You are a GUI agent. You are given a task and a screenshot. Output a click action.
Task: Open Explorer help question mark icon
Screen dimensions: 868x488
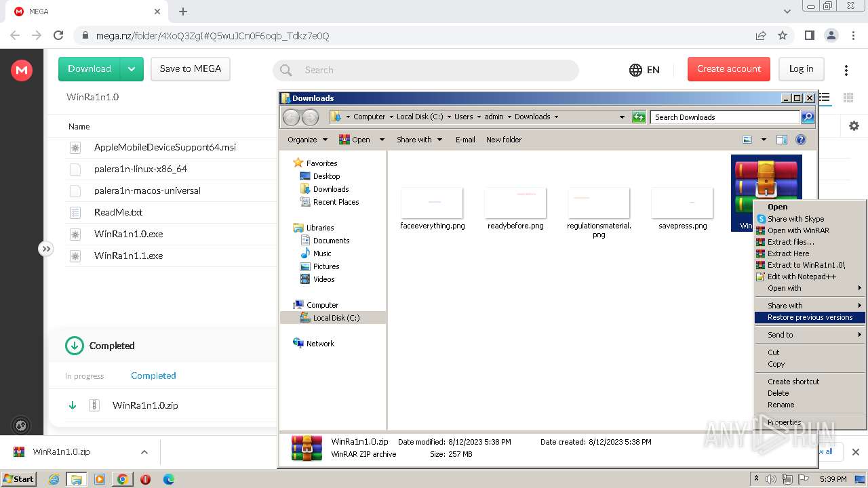point(800,140)
